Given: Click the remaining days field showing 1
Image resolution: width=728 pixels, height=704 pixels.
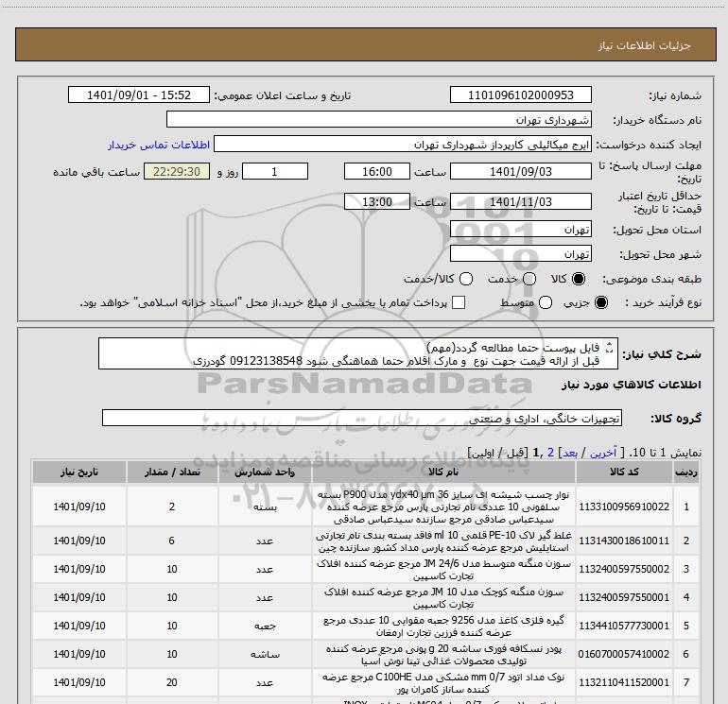Looking at the screenshot, I should click(x=275, y=171).
